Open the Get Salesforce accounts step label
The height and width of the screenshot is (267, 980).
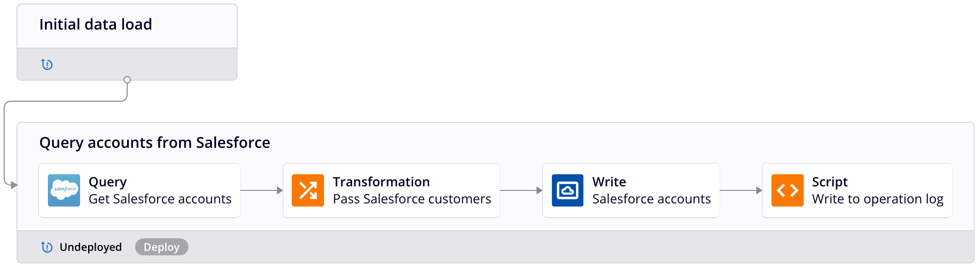[x=160, y=199]
